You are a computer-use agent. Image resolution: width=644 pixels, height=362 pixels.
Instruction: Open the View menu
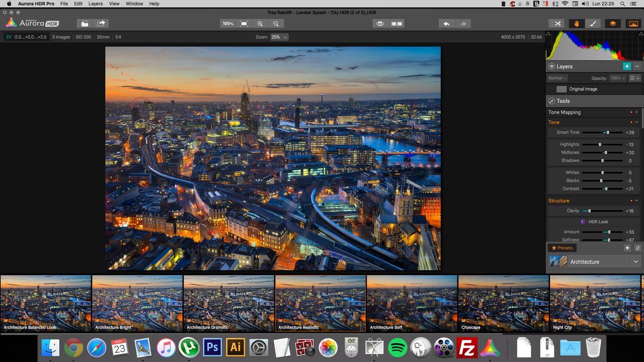114,4
